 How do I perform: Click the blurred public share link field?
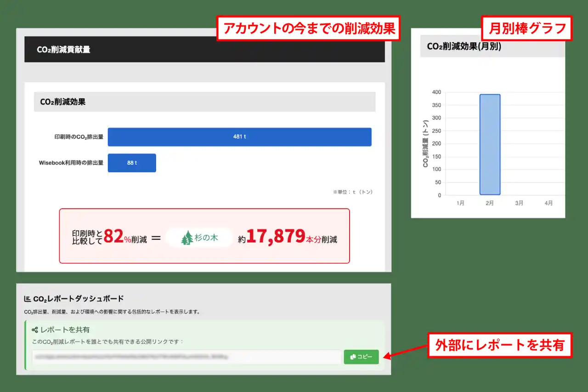coord(187,357)
